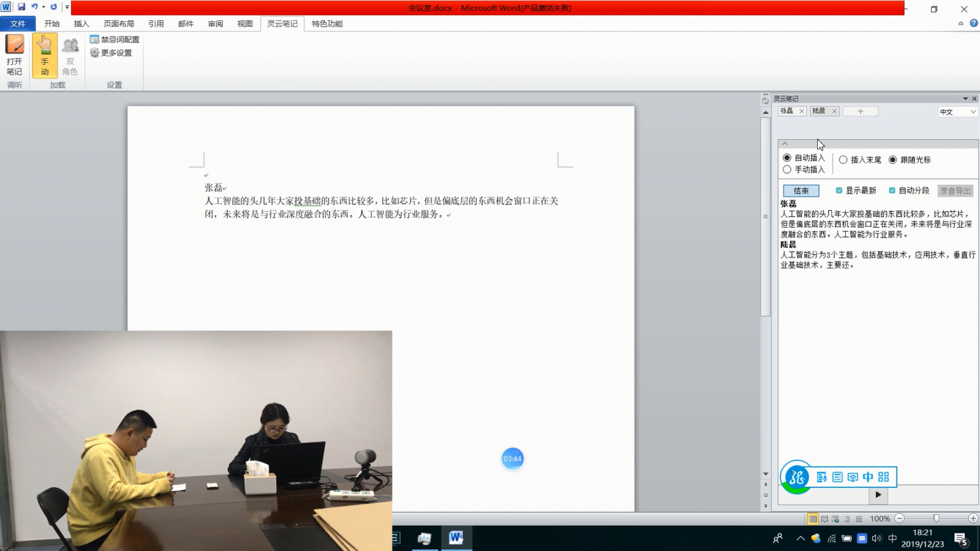Screen dimensions: 980x551
Task: Click the grid icon in floating toolbar
Action: click(x=883, y=477)
